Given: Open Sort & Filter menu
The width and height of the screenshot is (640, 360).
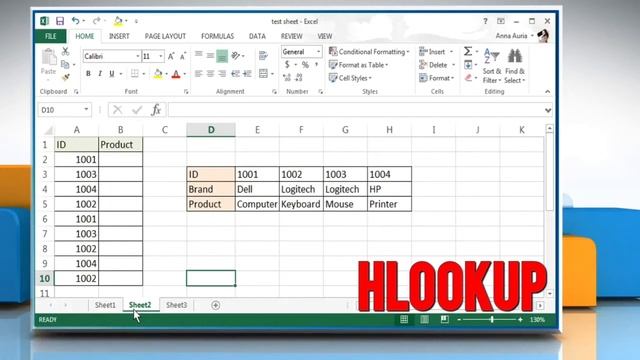Looking at the screenshot, I should 492,66.
